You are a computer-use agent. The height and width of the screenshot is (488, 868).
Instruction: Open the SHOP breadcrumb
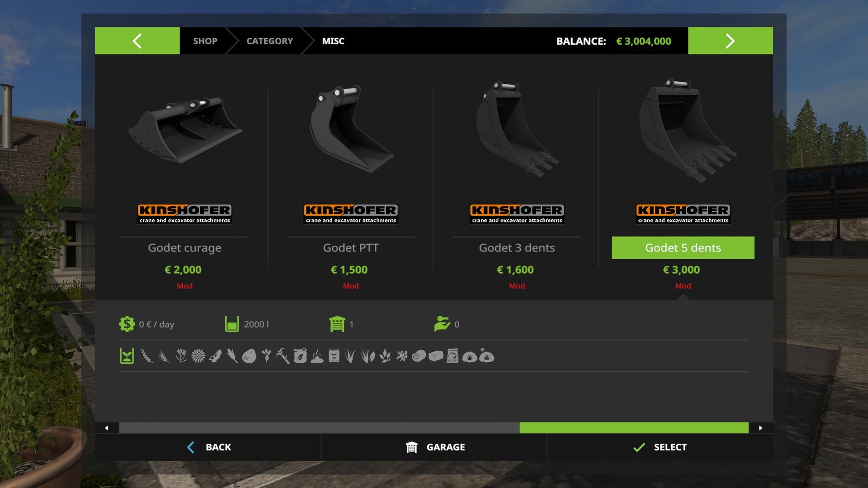(205, 41)
